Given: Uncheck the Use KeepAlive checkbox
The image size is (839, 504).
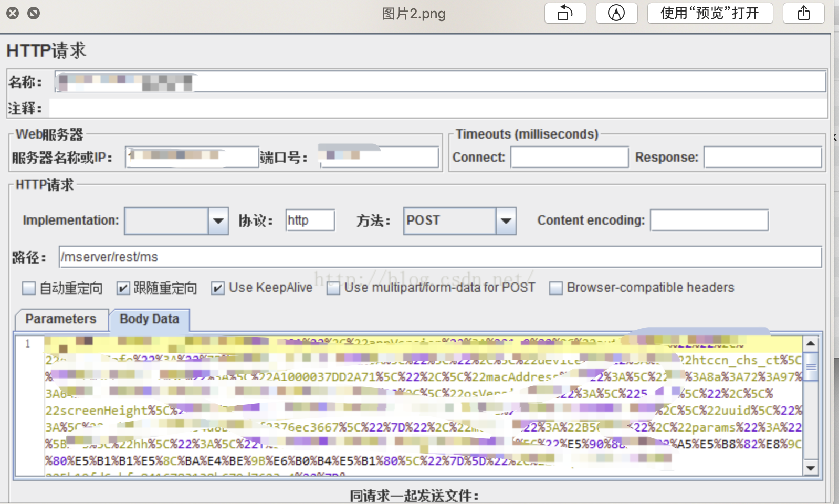Looking at the screenshot, I should click(218, 288).
